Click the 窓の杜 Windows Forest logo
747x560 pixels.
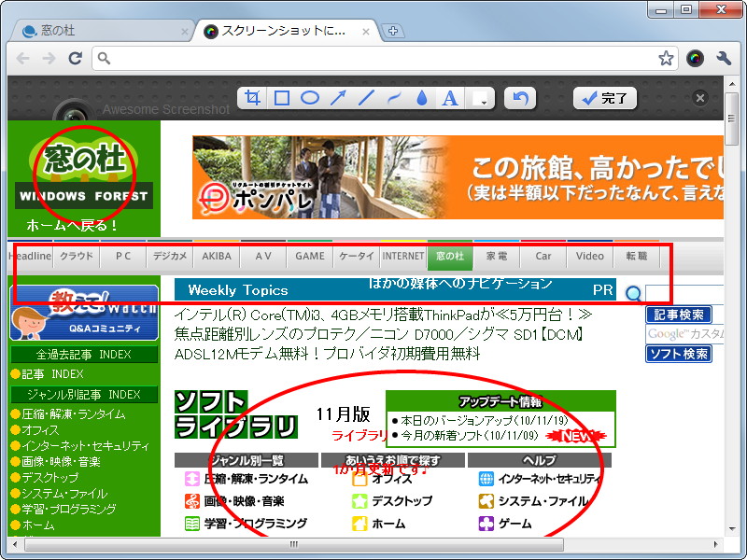pos(84,175)
